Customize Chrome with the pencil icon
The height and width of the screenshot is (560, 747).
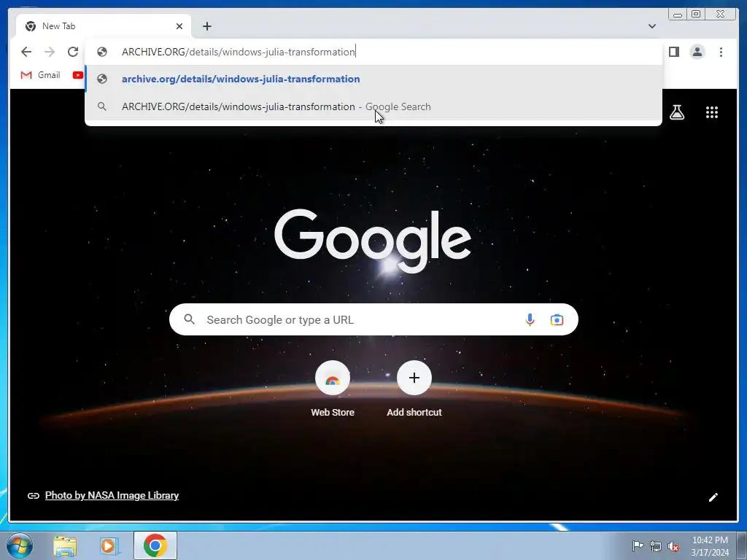(713, 497)
